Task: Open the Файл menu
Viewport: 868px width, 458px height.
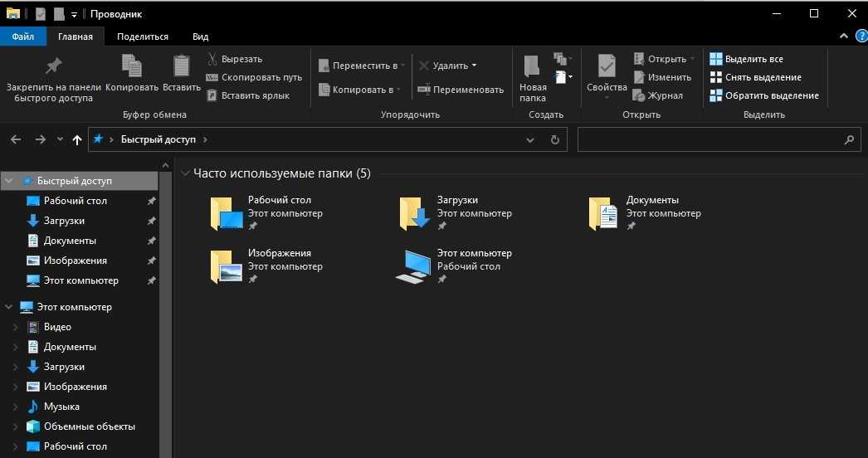Action: (23, 37)
